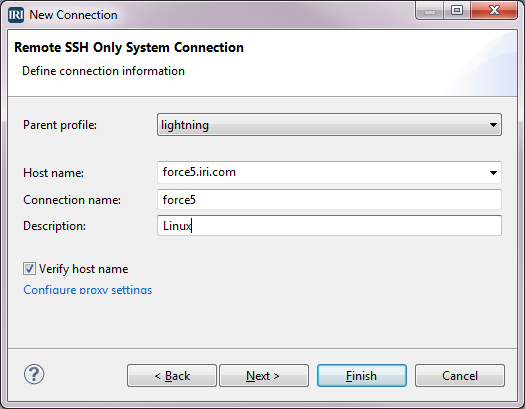This screenshot has height=409, width=525.
Task: Maximize the New Connection window
Action: click(x=457, y=10)
